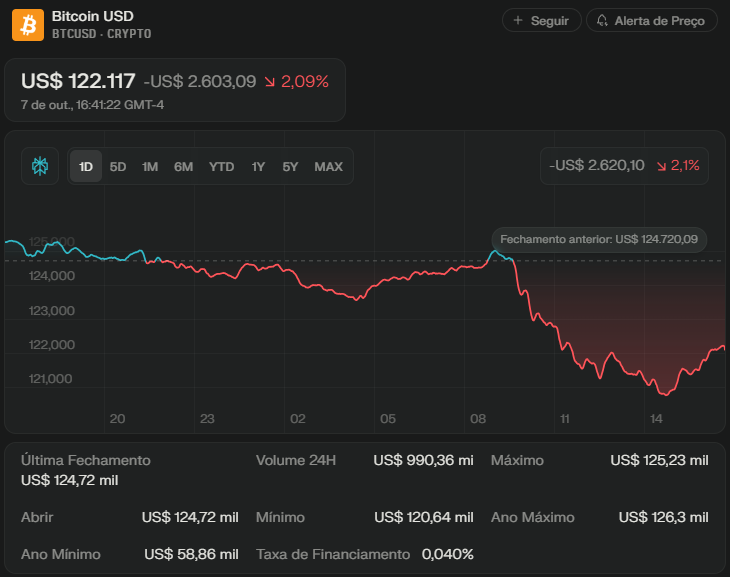This screenshot has width=730, height=577.
Task: Click the orange Bitcoin logo icon
Action: (28, 24)
